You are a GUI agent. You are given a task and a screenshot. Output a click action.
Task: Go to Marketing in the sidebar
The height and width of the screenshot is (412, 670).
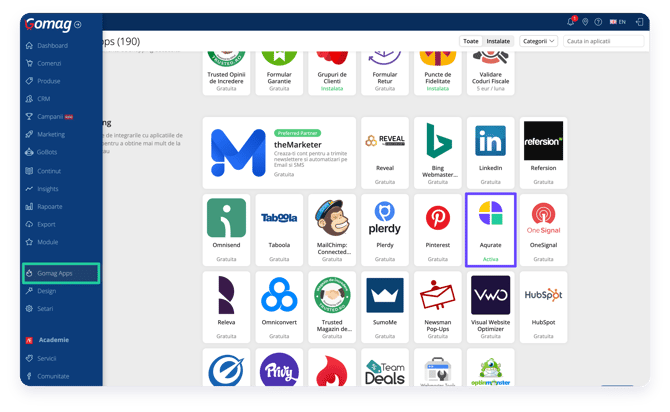pyautogui.click(x=51, y=134)
